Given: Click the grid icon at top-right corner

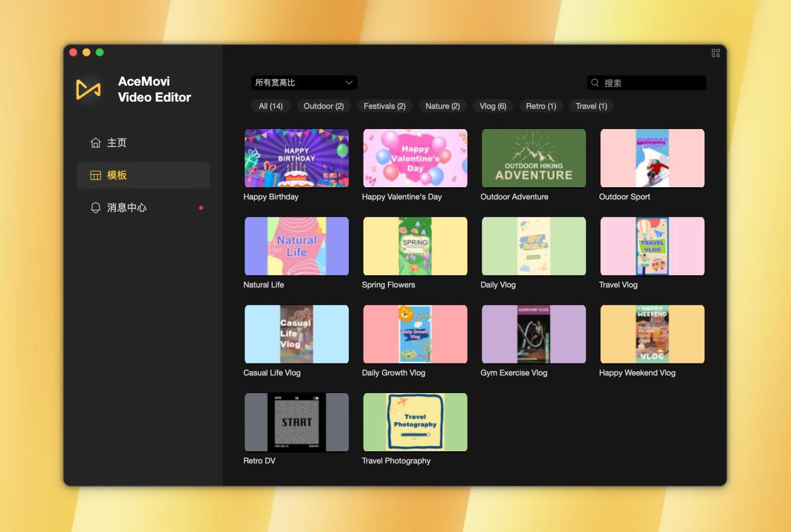Looking at the screenshot, I should [x=715, y=53].
